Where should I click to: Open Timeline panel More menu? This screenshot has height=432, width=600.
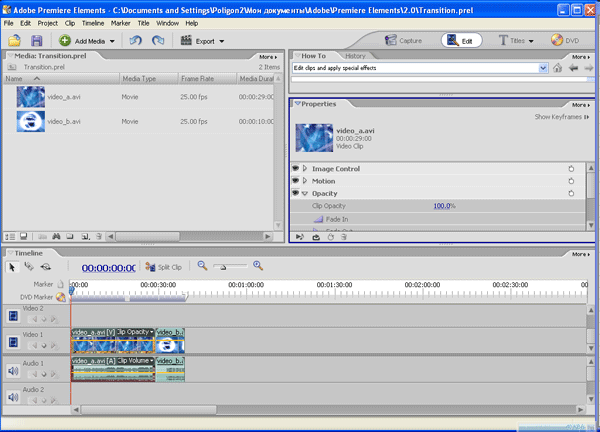[581, 254]
